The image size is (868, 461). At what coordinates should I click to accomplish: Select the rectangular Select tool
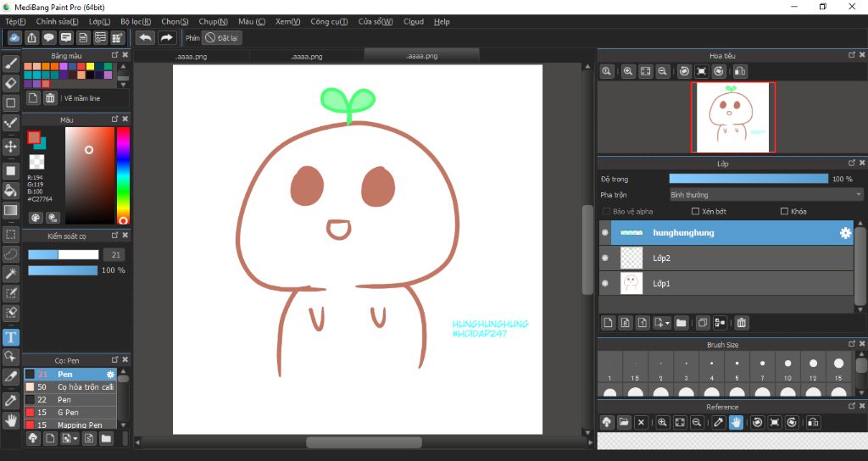click(x=10, y=234)
